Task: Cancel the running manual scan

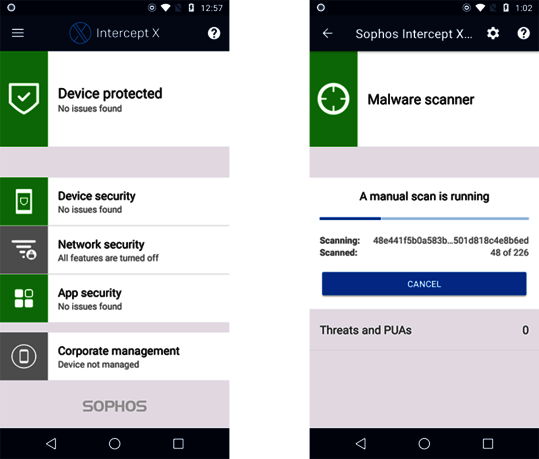Action: (x=424, y=284)
